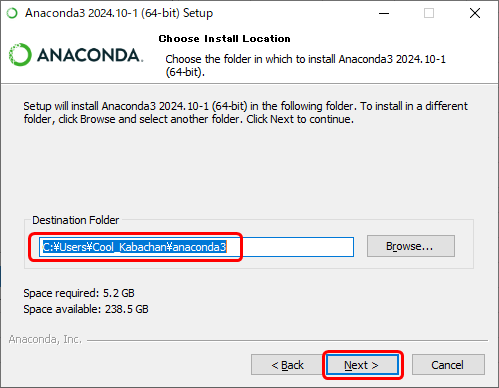
Task: Click the Anaconda, Inc. branding label
Action: tap(45, 339)
